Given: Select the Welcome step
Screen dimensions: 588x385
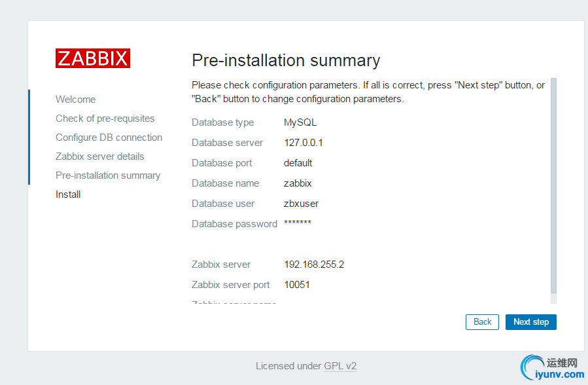Looking at the screenshot, I should (76, 100).
